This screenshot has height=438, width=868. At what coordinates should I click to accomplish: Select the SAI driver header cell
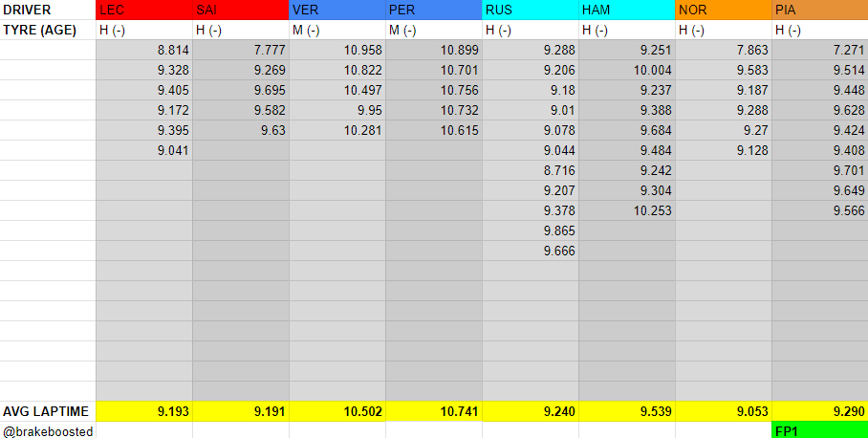point(241,11)
